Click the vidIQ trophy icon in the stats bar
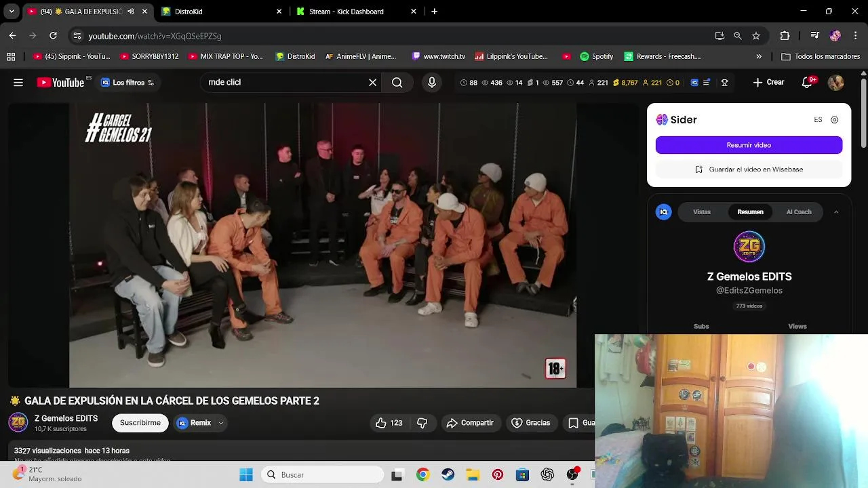This screenshot has width=868, height=488. click(x=724, y=83)
